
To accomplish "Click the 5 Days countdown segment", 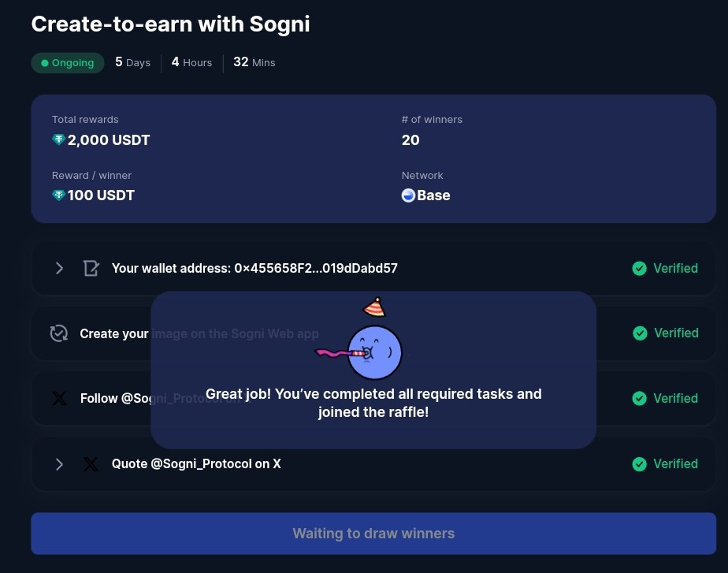I will pos(133,62).
